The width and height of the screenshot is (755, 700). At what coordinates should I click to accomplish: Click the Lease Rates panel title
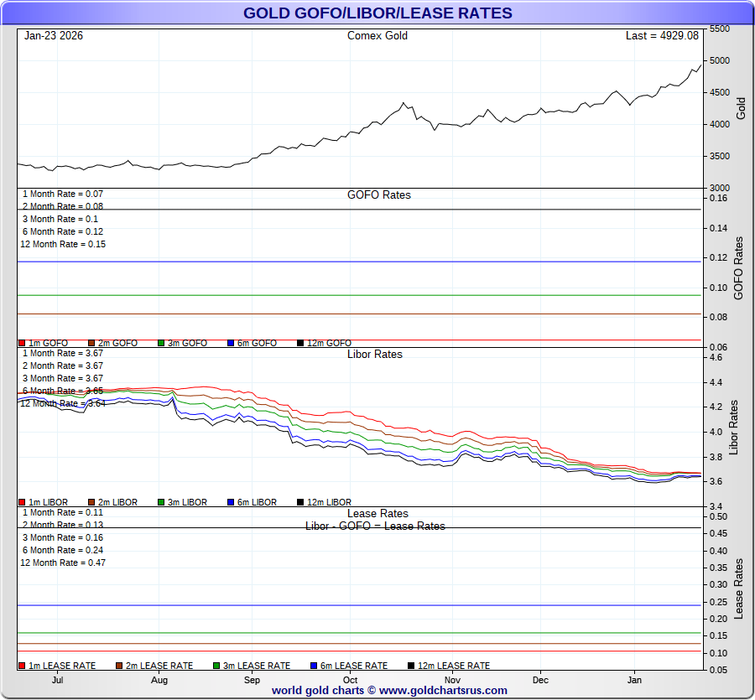(377, 513)
